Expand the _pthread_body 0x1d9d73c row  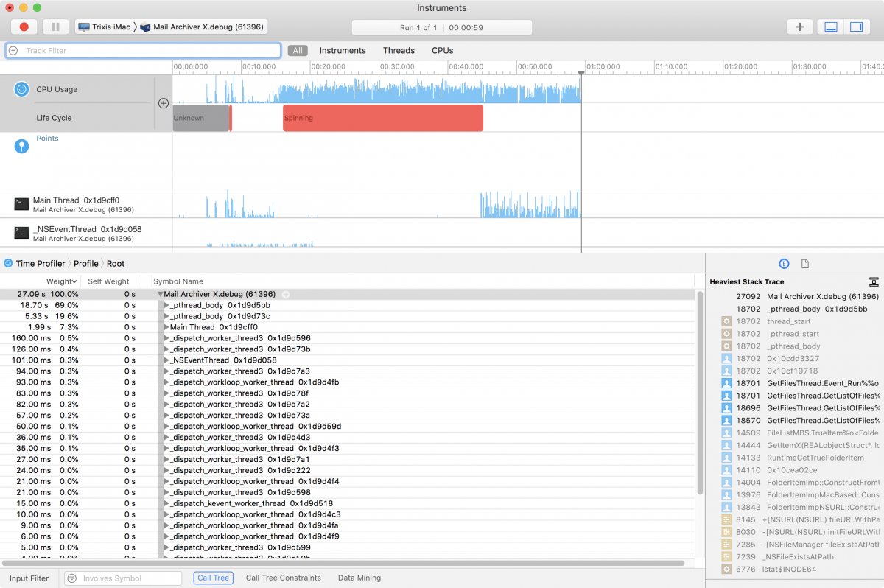[x=167, y=316]
